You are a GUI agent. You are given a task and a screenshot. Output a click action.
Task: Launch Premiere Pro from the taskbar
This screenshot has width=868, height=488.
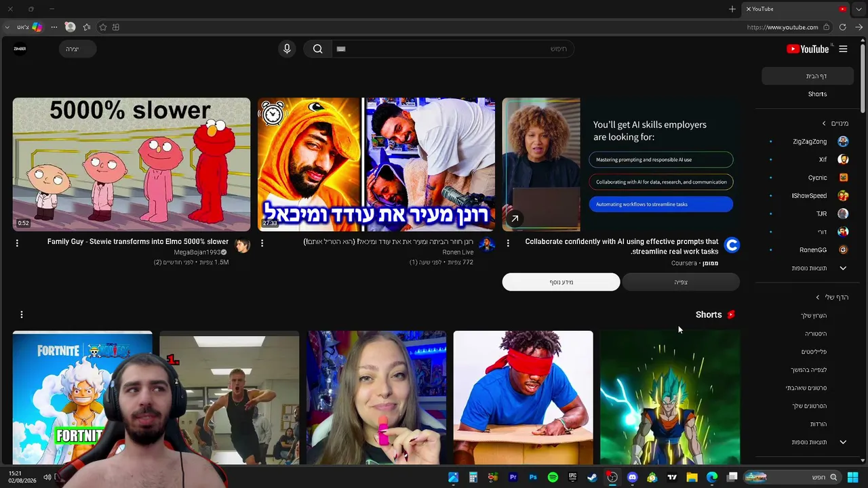513,477
